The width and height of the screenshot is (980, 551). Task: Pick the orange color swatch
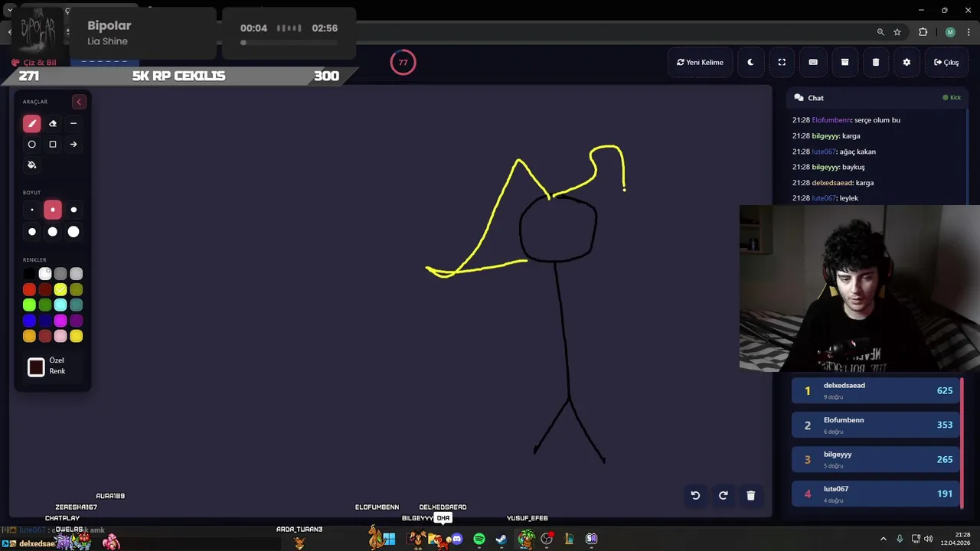29,336
